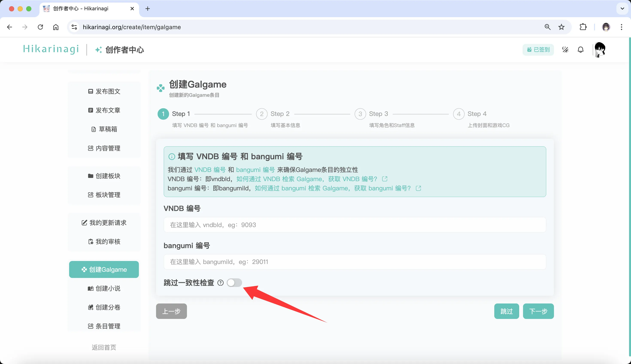Image resolution: width=631 pixels, height=364 pixels.
Task: Click the address bar URL
Action: point(132,27)
